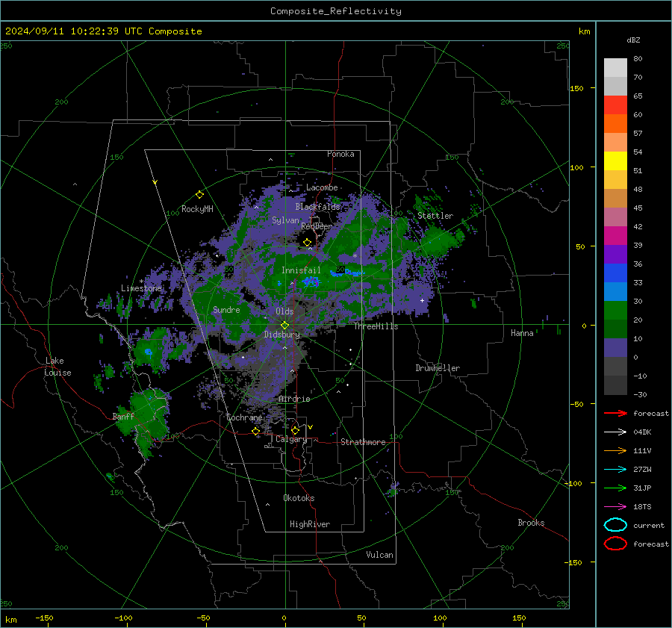Viewport: 672px width, 628px height.
Task: Select the orange 57–60 dBZ swatch
Action: [615, 124]
